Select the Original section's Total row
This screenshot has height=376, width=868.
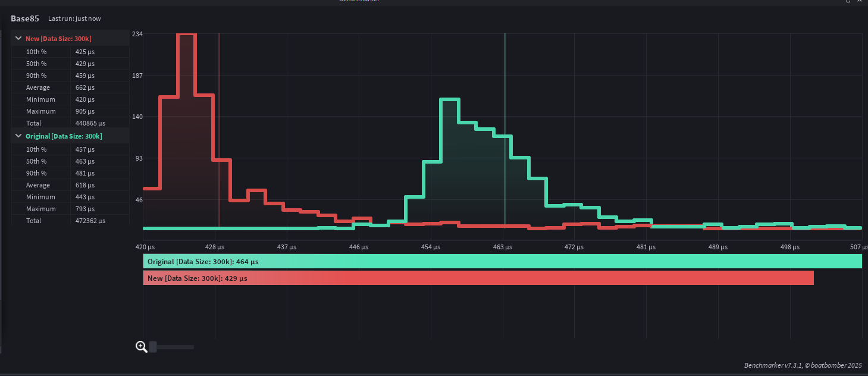click(70, 221)
